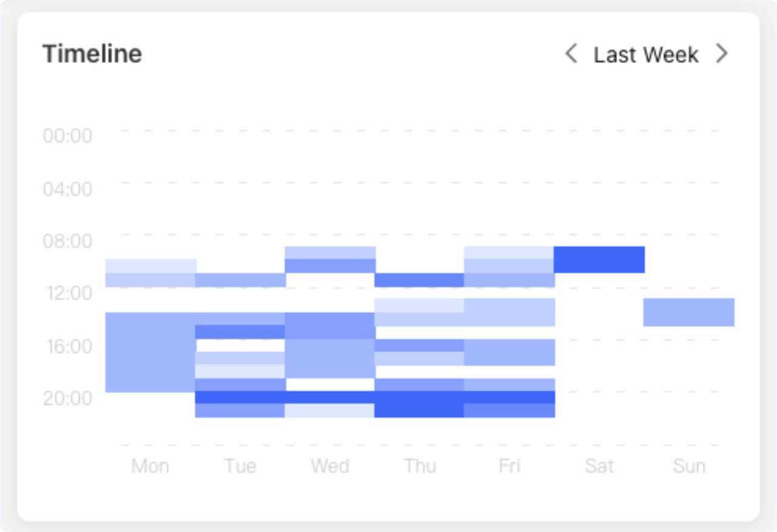Viewport: 777px width, 532px height.
Task: Click the 04:00 time axis label
Action: click(67, 189)
